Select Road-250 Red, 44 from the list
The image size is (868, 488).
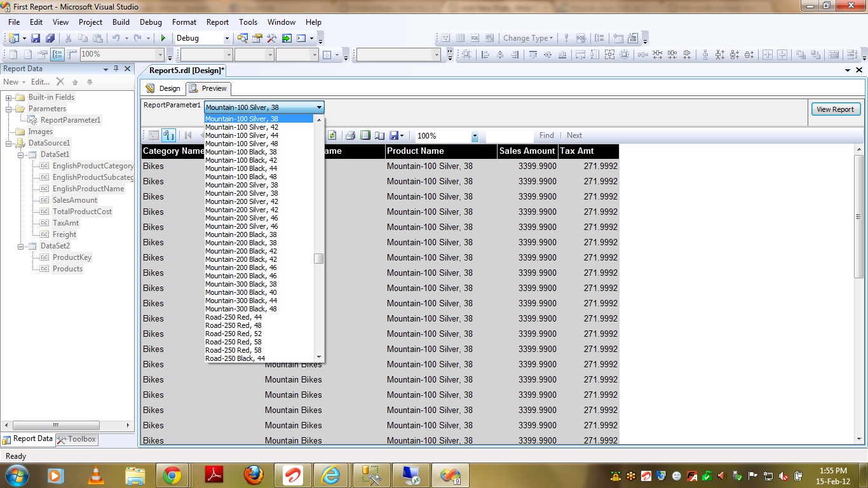233,317
